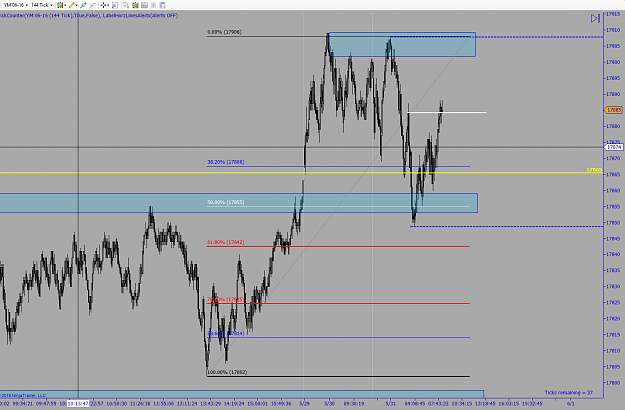The image size is (625, 410).
Task: Click the 5/29 date label on time axis
Action: [305, 404]
